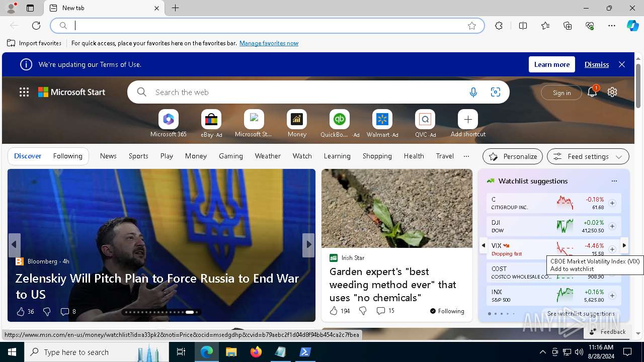Toggle Following for Irish Star
Screen dimensions: 644x362
coord(447,311)
